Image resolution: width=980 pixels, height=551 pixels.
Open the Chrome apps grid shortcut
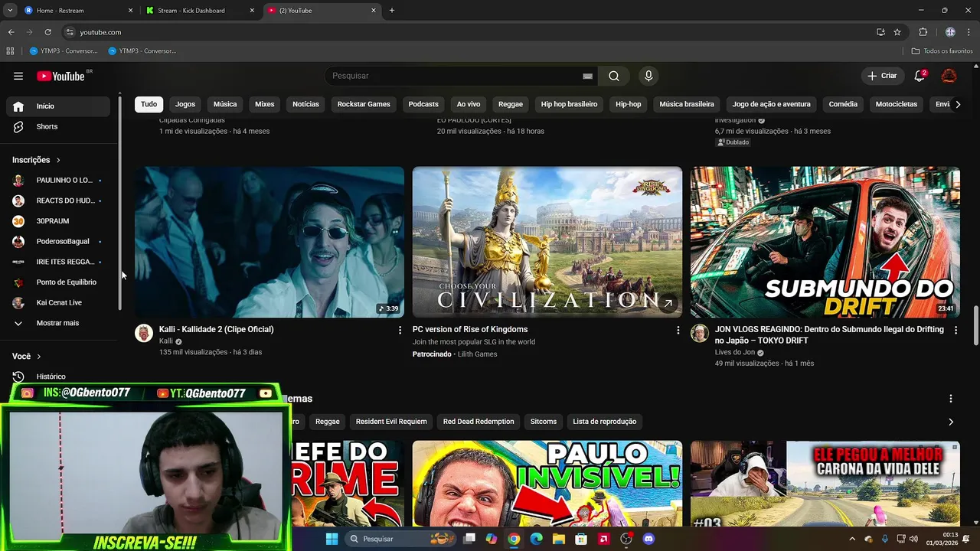(10, 51)
